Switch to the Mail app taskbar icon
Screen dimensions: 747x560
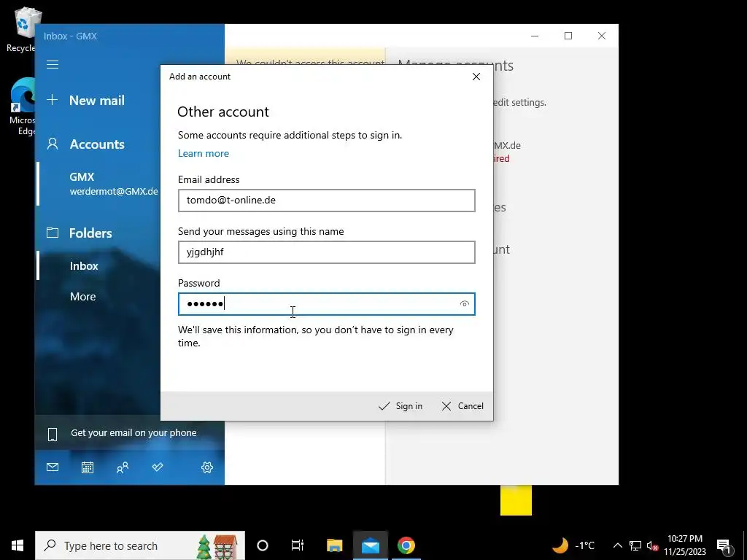370,545
